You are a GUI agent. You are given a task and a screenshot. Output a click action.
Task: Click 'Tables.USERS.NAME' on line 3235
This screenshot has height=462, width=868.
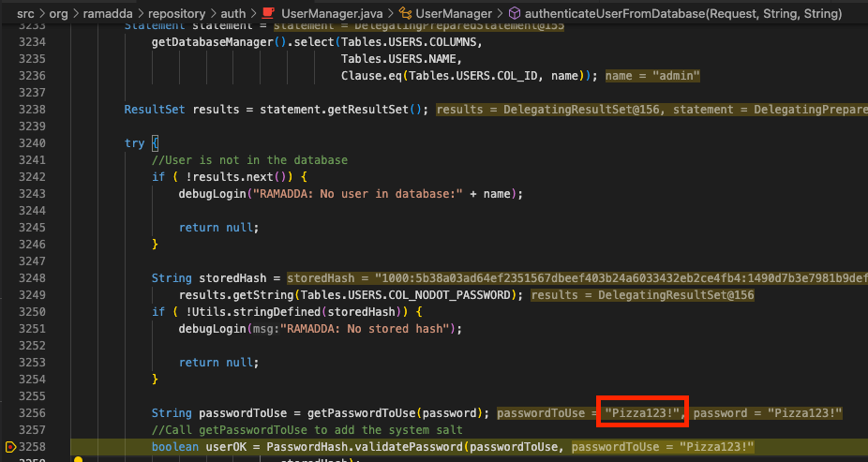tap(398, 59)
